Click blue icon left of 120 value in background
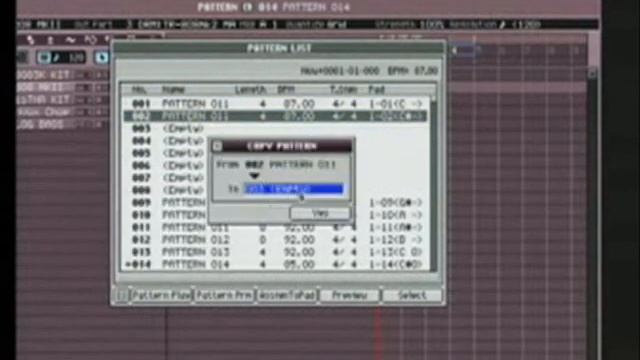The height and width of the screenshot is (360, 640). [44, 58]
